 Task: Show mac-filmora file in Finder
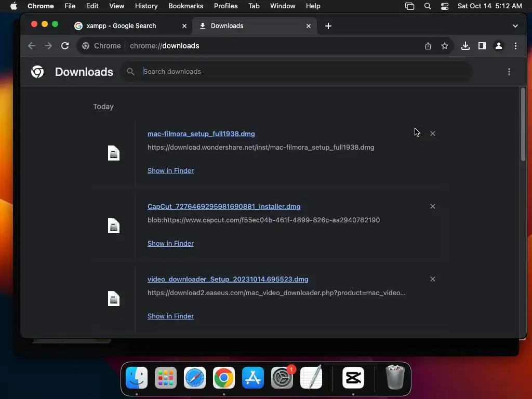tap(170, 170)
